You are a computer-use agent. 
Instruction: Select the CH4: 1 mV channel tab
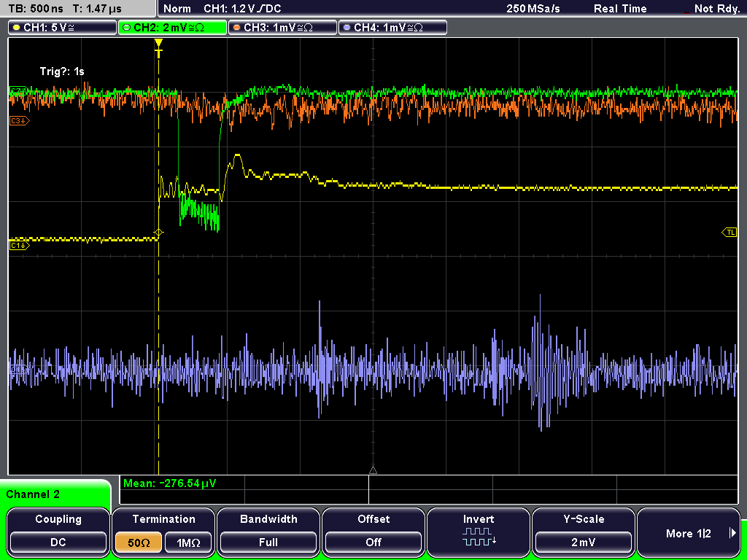coord(392,28)
